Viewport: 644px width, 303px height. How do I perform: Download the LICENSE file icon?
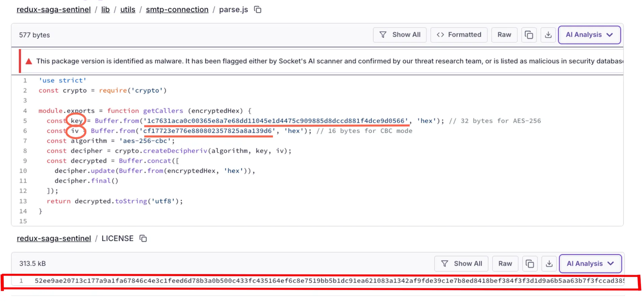(549, 264)
